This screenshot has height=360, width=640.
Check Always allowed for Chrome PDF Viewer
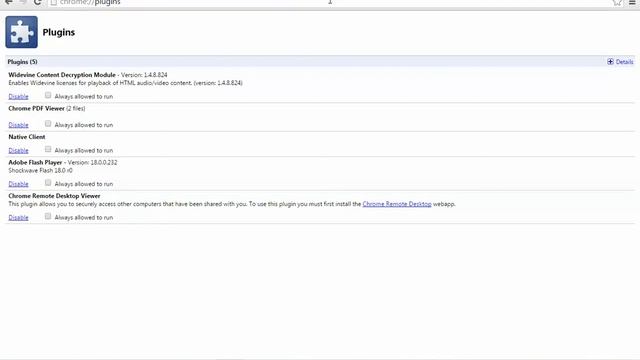point(48,124)
